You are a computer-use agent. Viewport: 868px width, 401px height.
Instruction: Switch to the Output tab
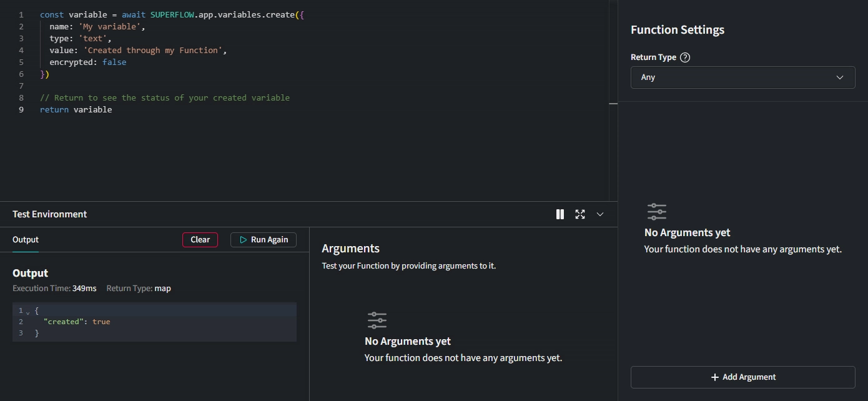pos(26,240)
